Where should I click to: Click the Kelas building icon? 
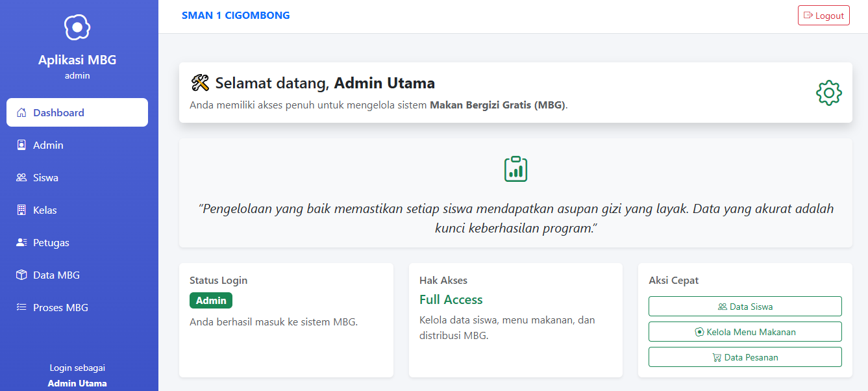point(21,210)
